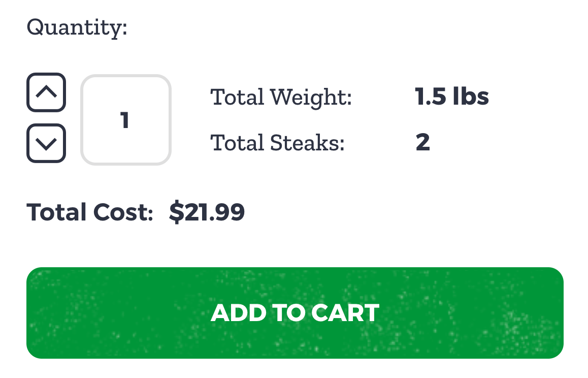Decrease quantity with the down chevron
588x378 pixels.
[x=46, y=143]
